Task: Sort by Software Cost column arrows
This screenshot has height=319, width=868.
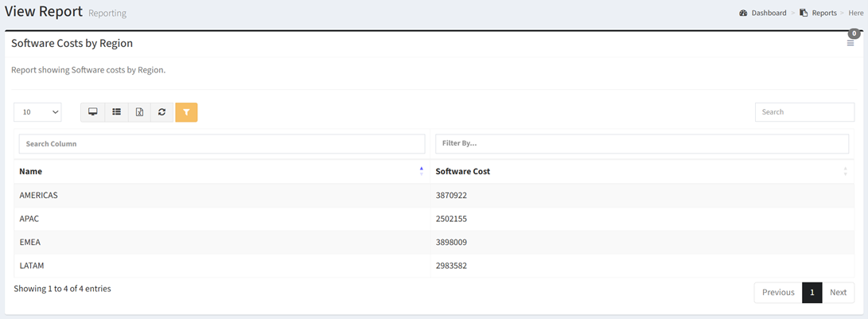Action: coord(845,171)
